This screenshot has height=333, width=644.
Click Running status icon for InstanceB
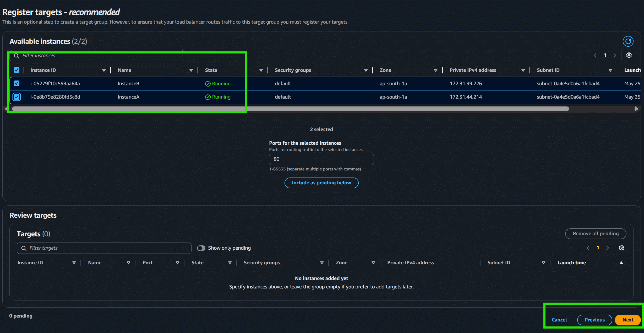[x=208, y=84]
